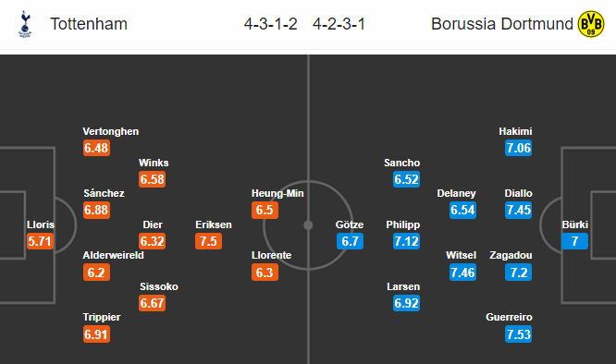Click the Tottenham club crest icon

pyautogui.click(x=25, y=24)
